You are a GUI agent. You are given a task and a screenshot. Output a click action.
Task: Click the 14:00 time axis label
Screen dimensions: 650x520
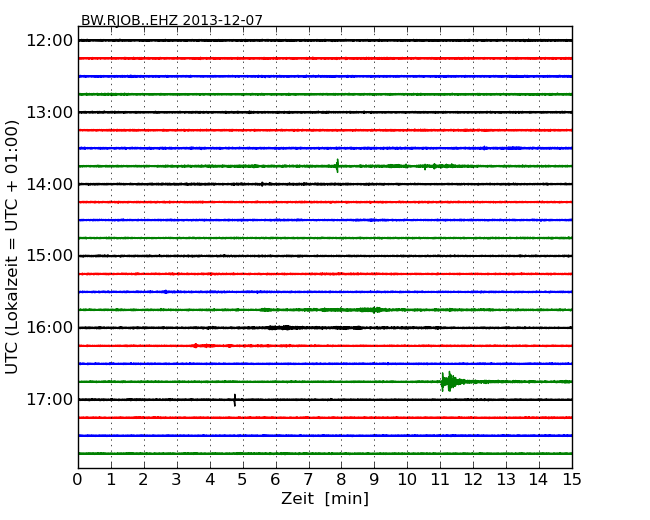tap(49, 184)
